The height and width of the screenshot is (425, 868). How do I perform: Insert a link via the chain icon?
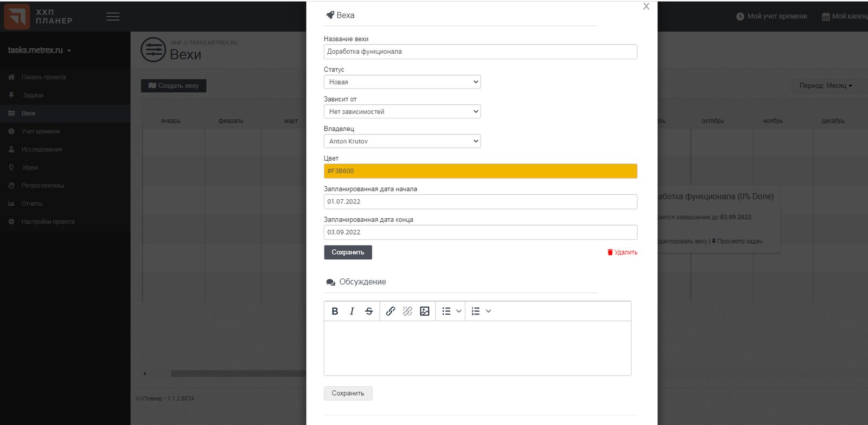[391, 311]
